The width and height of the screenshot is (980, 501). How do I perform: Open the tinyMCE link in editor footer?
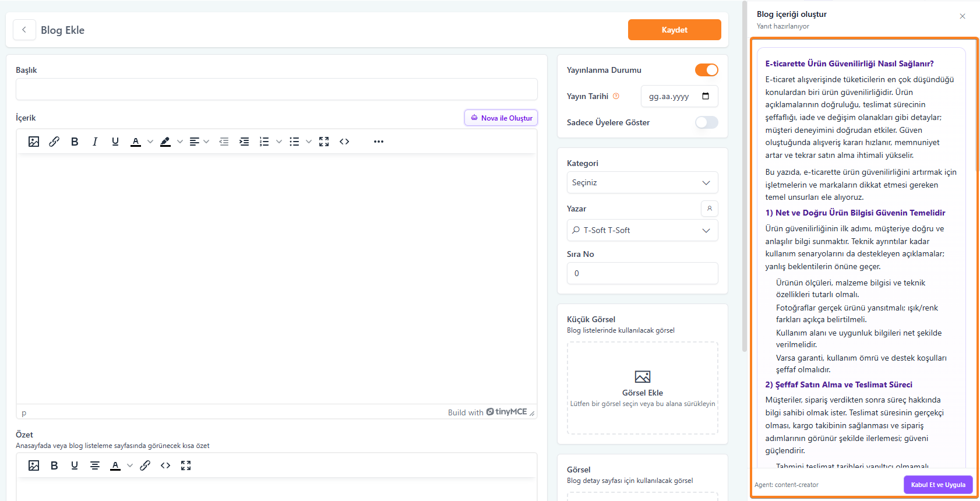[x=506, y=412]
